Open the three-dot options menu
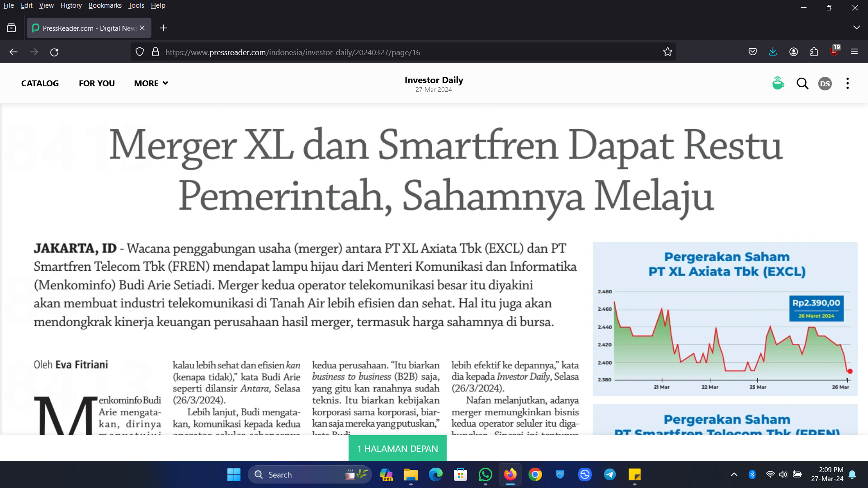The image size is (868, 488). [x=848, y=84]
